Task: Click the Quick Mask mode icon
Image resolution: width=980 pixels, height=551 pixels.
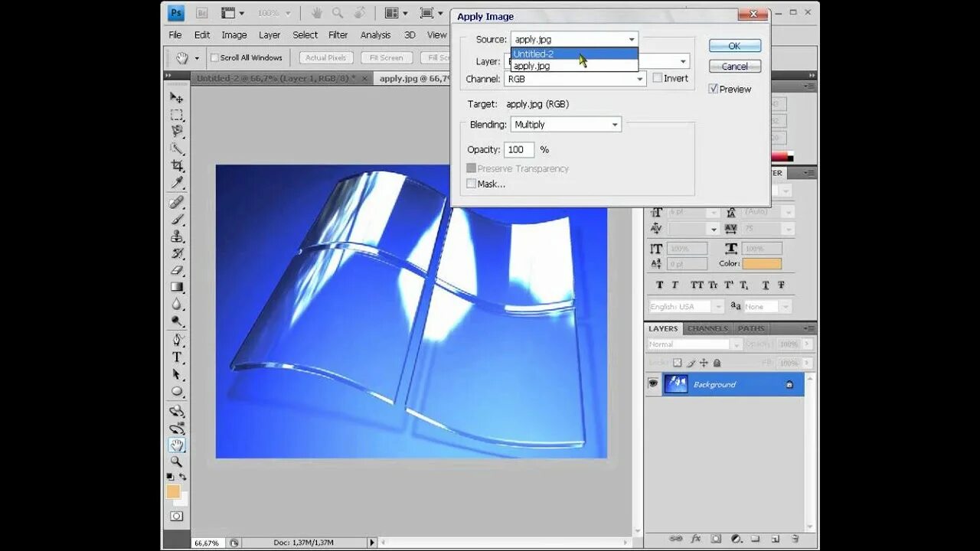Action: tap(177, 517)
